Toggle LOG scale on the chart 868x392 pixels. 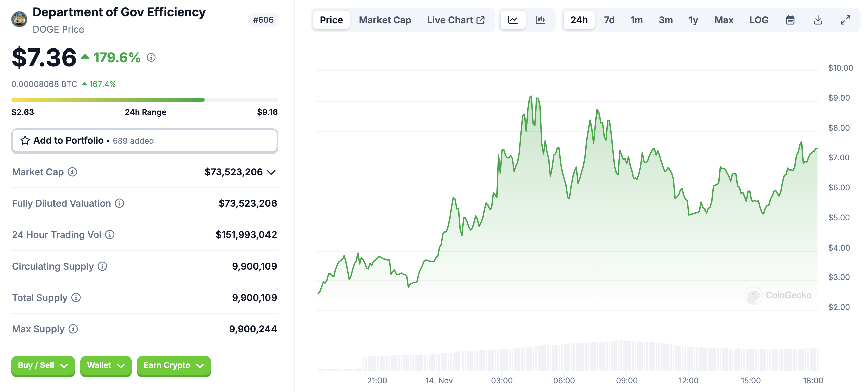tap(758, 20)
